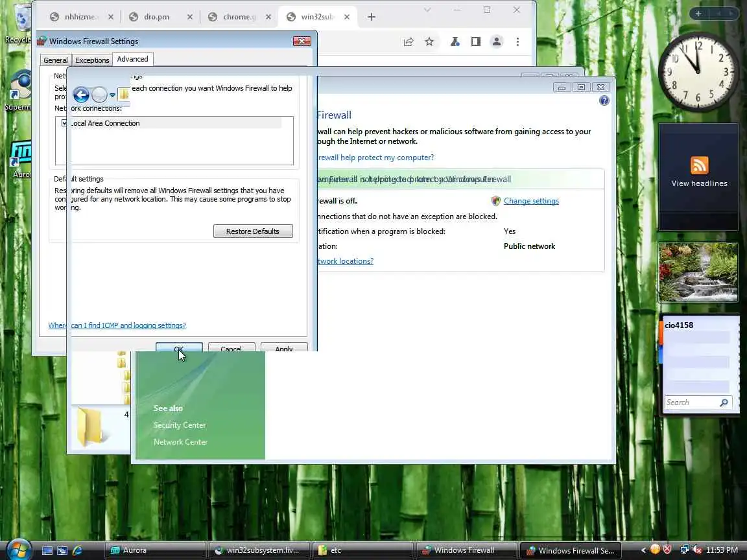Open the Windows Start orb

coord(19,550)
